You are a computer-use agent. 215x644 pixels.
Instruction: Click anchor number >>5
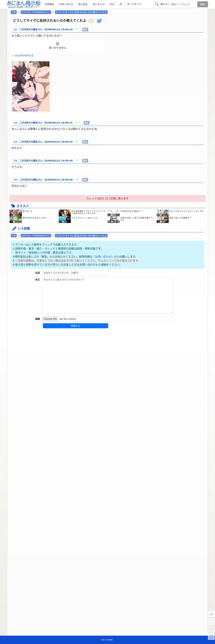tap(15, 180)
